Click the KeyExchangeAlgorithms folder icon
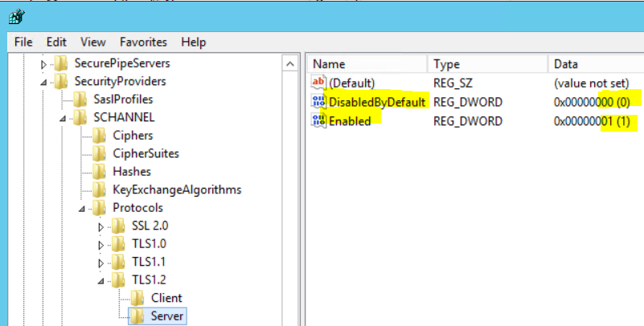The height and width of the screenshot is (326, 644). (100, 189)
